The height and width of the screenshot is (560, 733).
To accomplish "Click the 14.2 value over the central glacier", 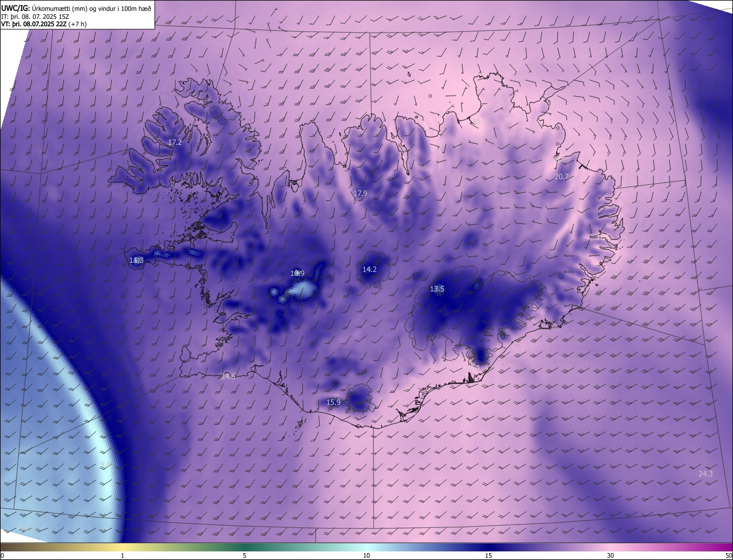I will coord(369,269).
